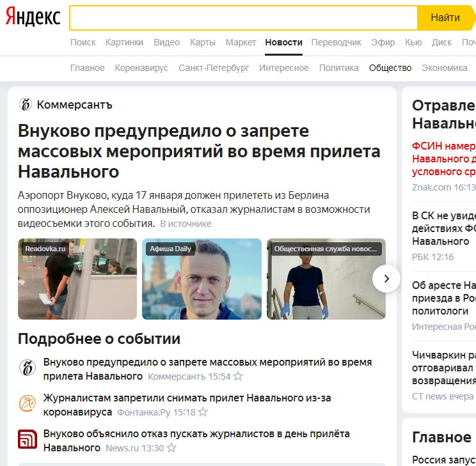Go to Коронавирус news category
This screenshot has height=466, width=476.
click(141, 68)
